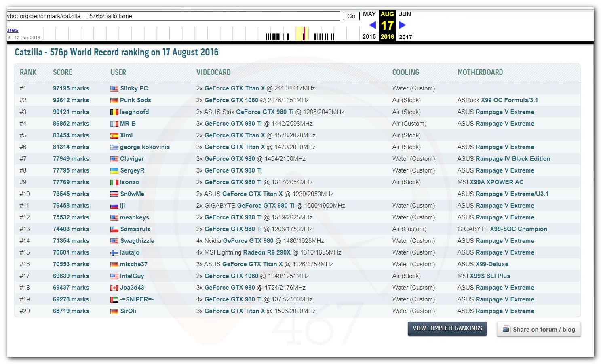This screenshot has width=601, height=364.
Task: Click the flag icon beside IntelGuy
Action: (114, 276)
